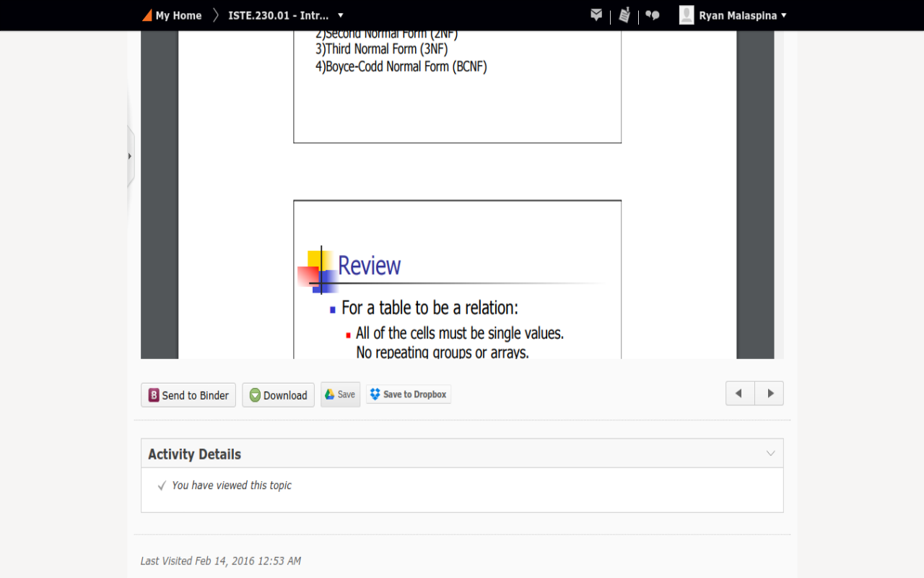Expand the side panel handle on left
This screenshot has width=924, height=578.
click(130, 156)
